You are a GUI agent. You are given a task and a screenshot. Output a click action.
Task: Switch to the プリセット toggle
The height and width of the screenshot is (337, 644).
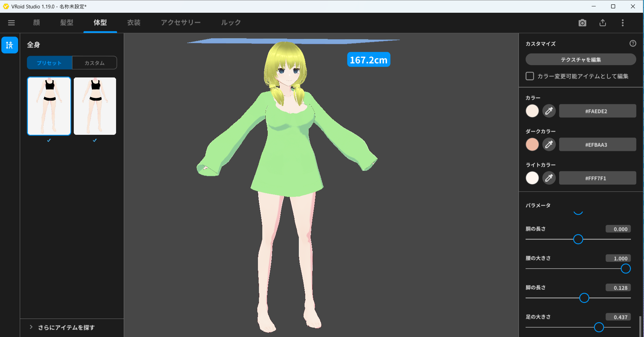pos(49,63)
